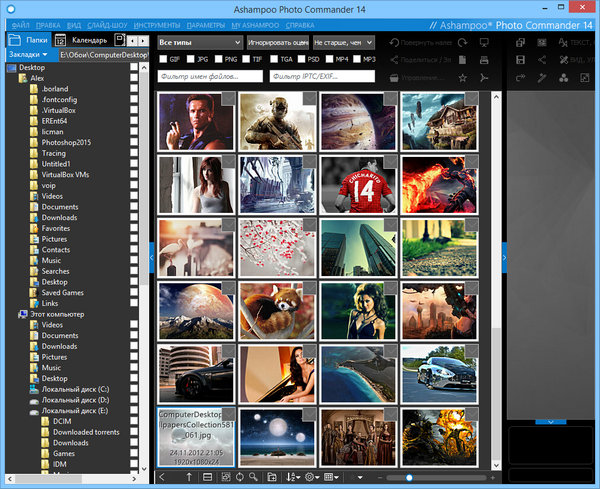Enable the GIF file type checkbox

(x=164, y=59)
